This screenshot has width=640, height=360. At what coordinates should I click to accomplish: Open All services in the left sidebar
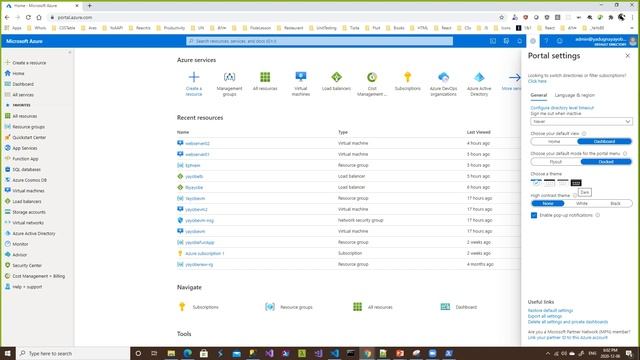pos(23,95)
